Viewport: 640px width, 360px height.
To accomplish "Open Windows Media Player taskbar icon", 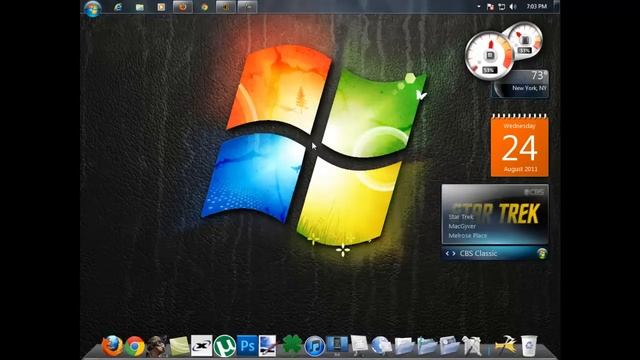I will pyautogui.click(x=161, y=7).
